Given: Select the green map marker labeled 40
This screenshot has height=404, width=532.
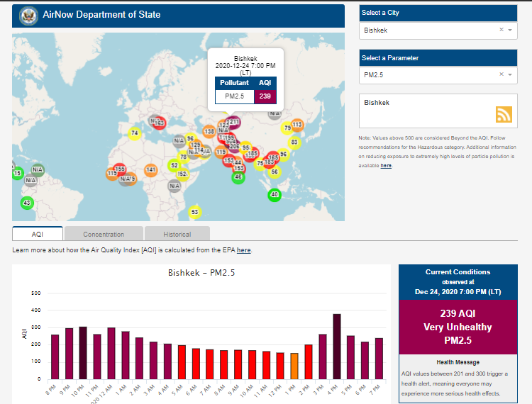Looking at the screenshot, I should point(275,195).
